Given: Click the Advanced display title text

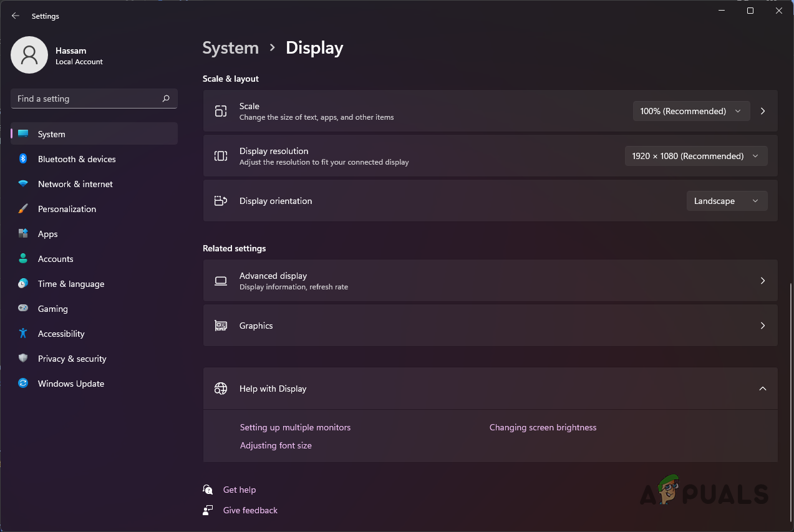Looking at the screenshot, I should (273, 276).
